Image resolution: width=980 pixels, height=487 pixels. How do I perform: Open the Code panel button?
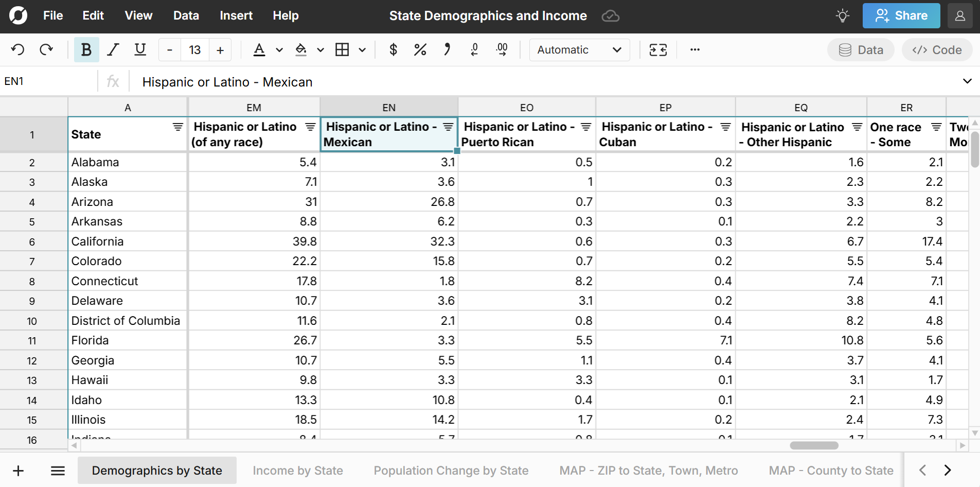[x=936, y=50]
